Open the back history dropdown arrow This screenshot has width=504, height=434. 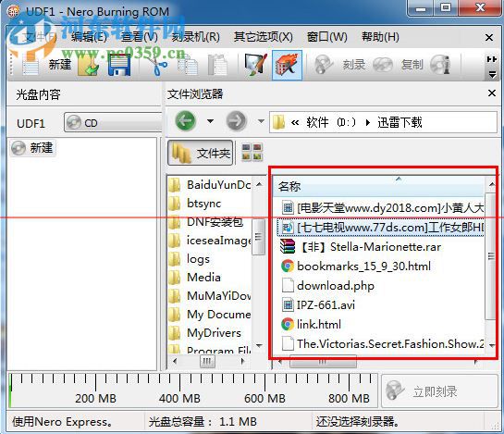click(x=210, y=121)
